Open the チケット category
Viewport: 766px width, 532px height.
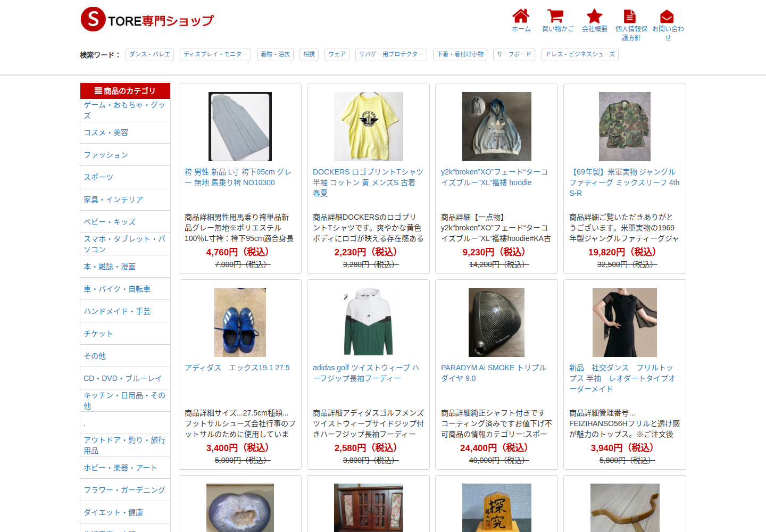click(125, 334)
